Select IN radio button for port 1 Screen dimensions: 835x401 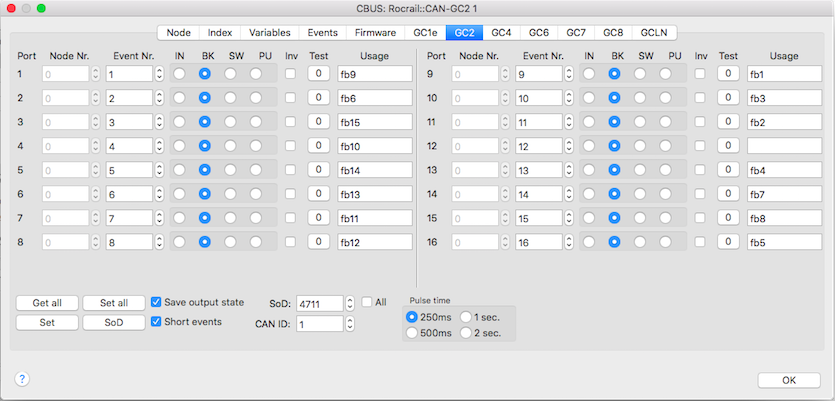point(179,74)
